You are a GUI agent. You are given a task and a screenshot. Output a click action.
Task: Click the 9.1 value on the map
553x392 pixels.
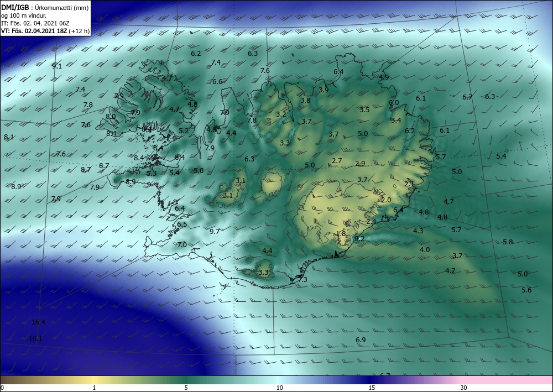pyautogui.click(x=57, y=66)
